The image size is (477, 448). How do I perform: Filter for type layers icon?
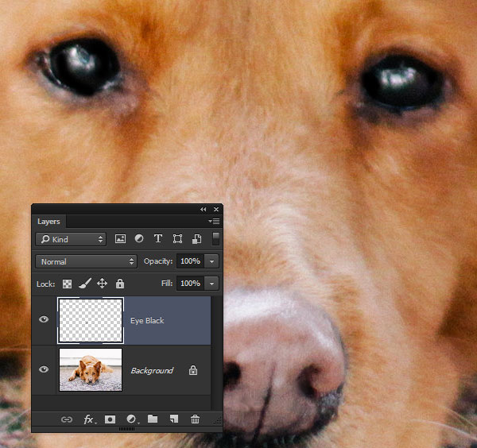pos(158,239)
